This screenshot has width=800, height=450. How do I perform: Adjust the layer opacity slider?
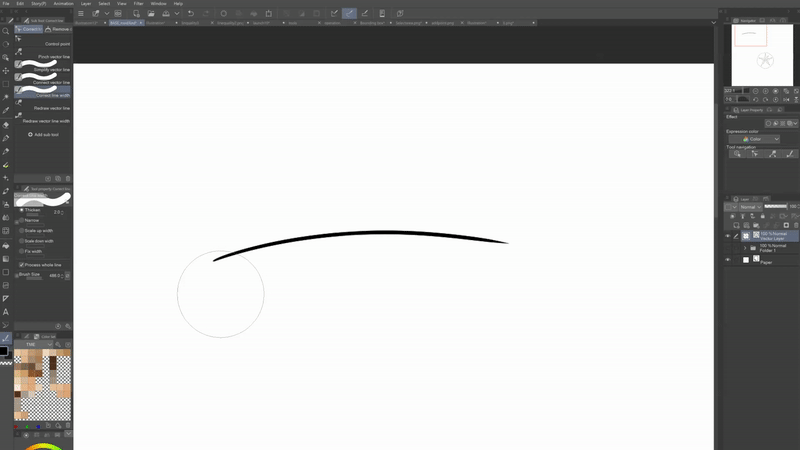(776, 207)
